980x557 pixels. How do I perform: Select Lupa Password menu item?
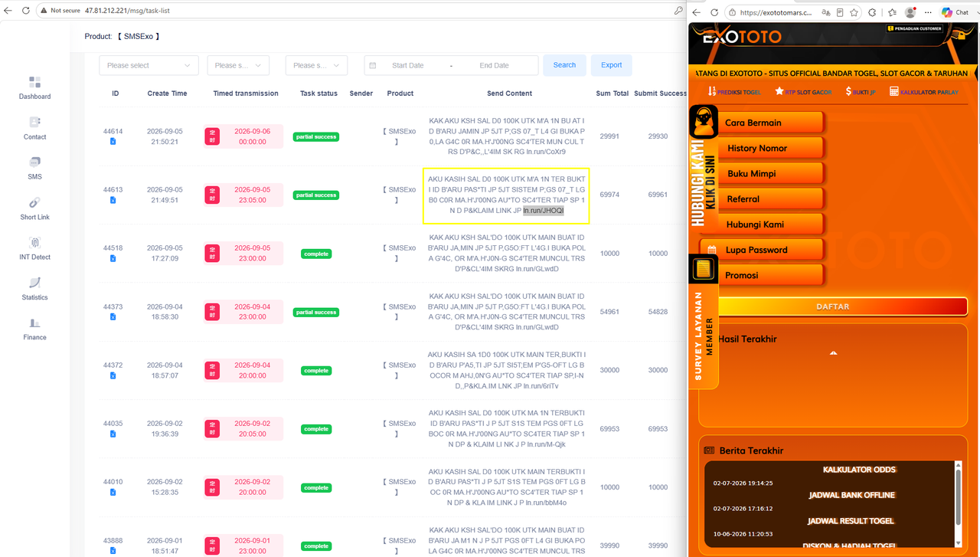761,250
